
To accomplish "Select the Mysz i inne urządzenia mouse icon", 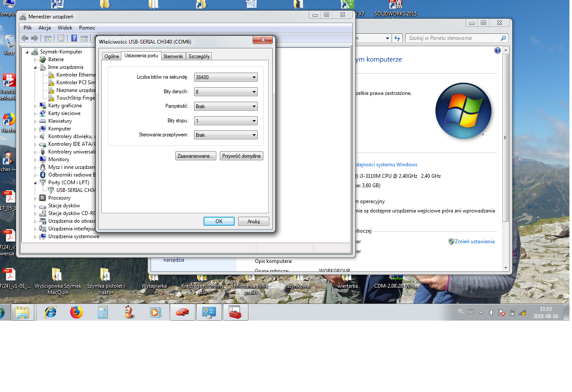I will point(43,167).
